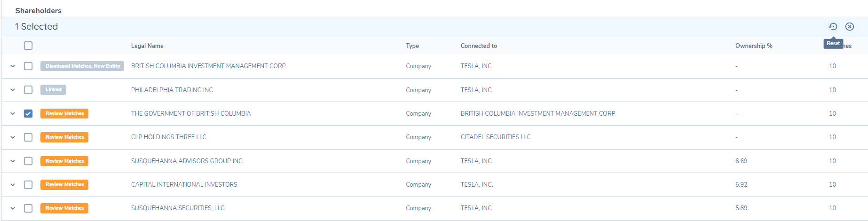Click the Linked badge for Philadelphia Trading
Screen dimensions: 868x221
53,90
